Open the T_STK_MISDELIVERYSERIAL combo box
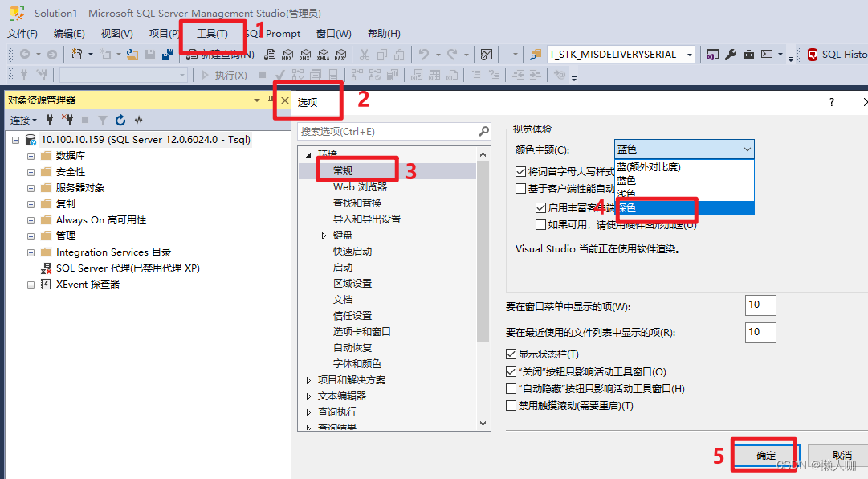 pyautogui.click(x=621, y=55)
